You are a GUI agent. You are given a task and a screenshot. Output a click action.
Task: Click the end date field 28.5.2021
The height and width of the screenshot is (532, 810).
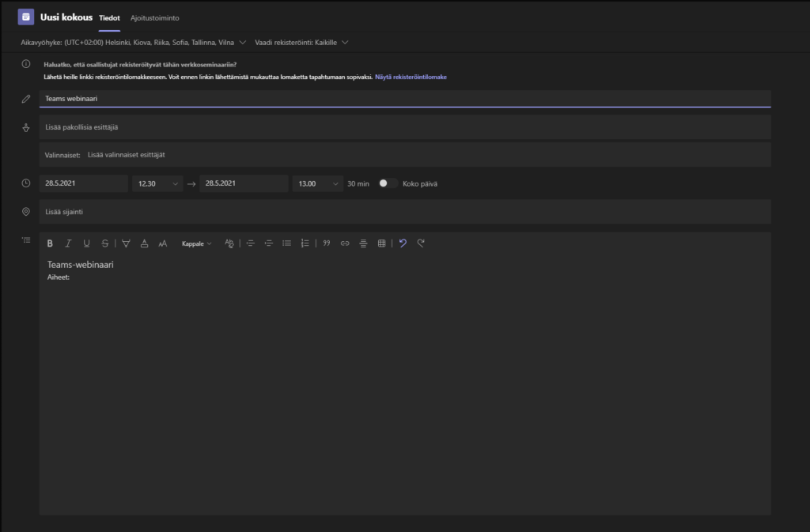coord(244,183)
